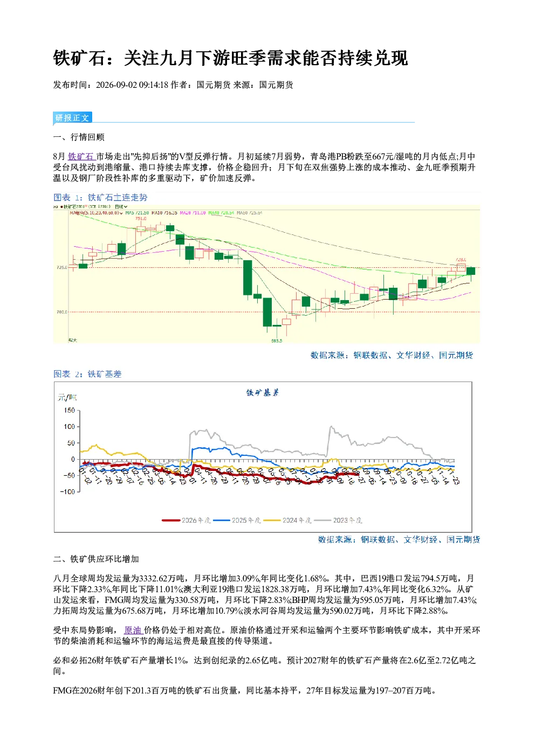The width and height of the screenshot is (535, 756).
Task: Open the 原油 hyperlink in the text
Action: click(133, 630)
